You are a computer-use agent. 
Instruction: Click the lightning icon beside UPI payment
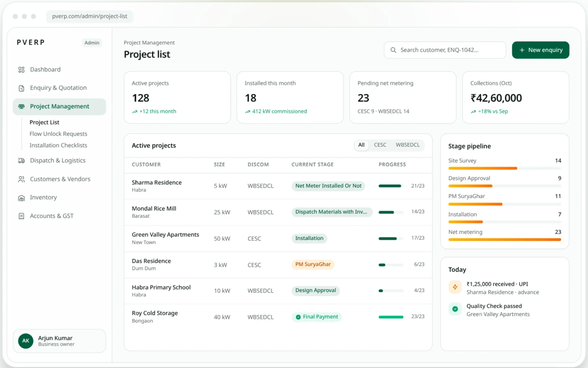(x=455, y=287)
